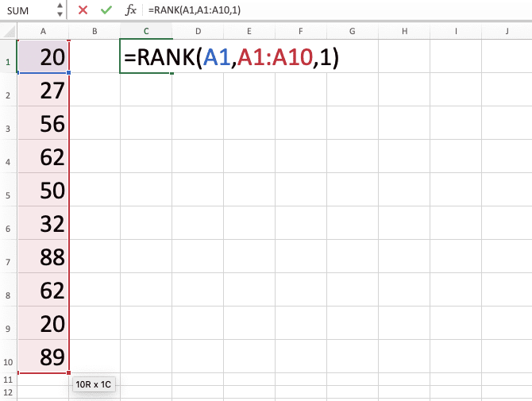
Task: Select all cells using the corner triangle
Action: coord(10,31)
